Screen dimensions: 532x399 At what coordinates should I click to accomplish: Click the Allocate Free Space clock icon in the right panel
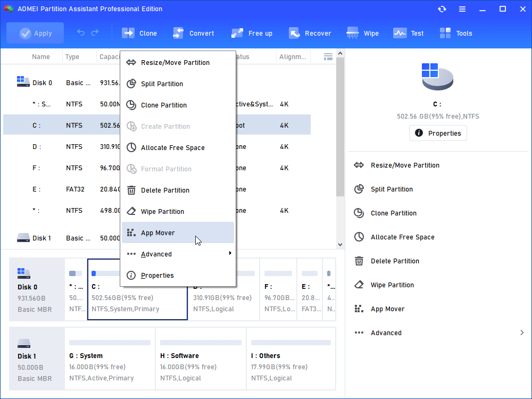pyautogui.click(x=359, y=237)
